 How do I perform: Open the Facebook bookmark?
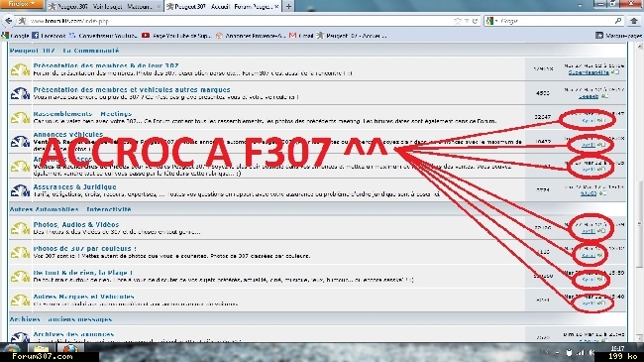coord(49,36)
